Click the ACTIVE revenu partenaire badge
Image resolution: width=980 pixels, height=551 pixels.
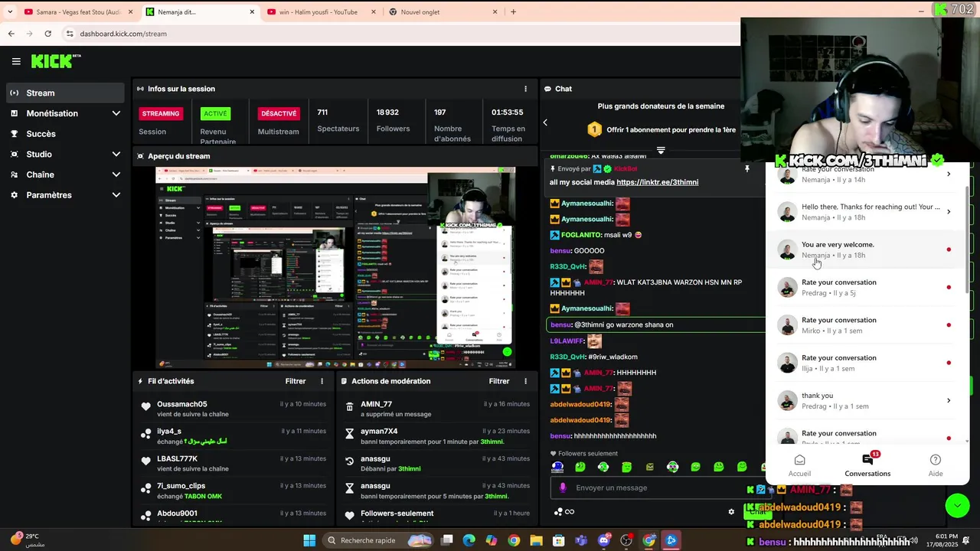(215, 113)
